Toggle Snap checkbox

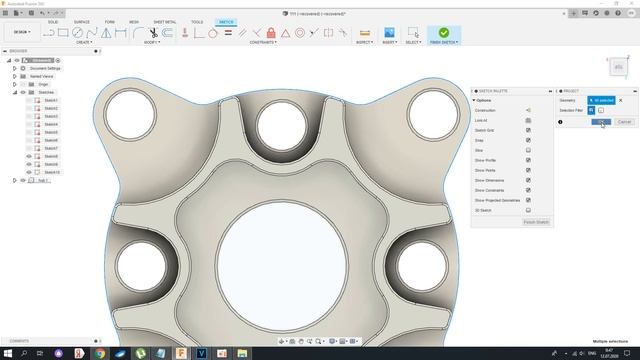(x=528, y=140)
